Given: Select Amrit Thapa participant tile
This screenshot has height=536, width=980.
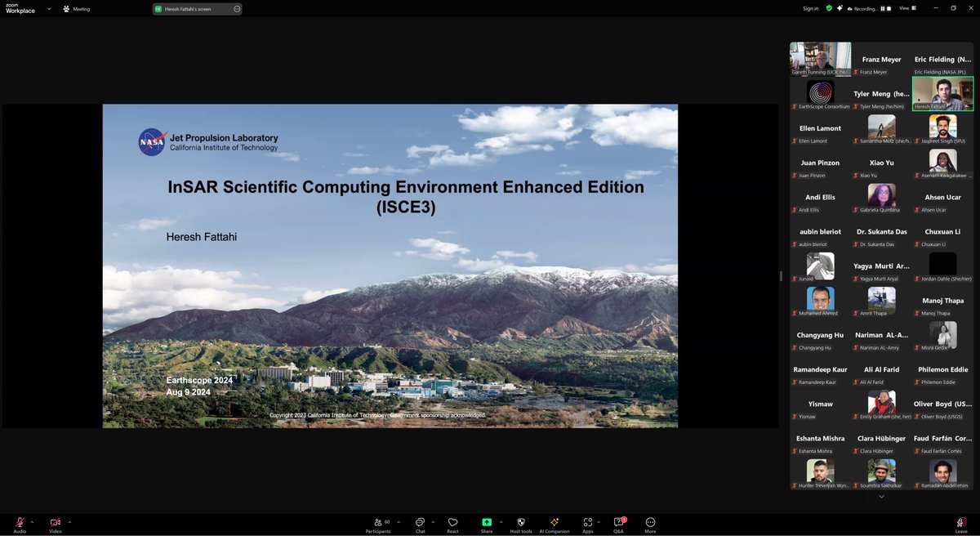Looking at the screenshot, I should coord(881,301).
